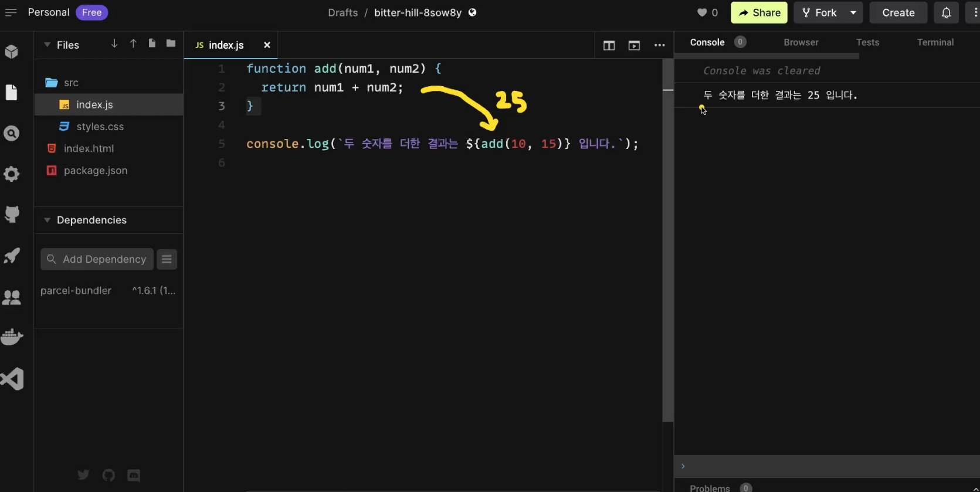
Task: Click the console input prompt line
Action: click(x=827, y=466)
